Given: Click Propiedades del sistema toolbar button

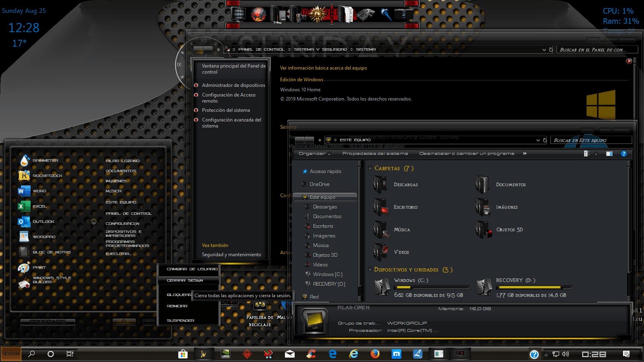Looking at the screenshot, I should coord(375,154).
